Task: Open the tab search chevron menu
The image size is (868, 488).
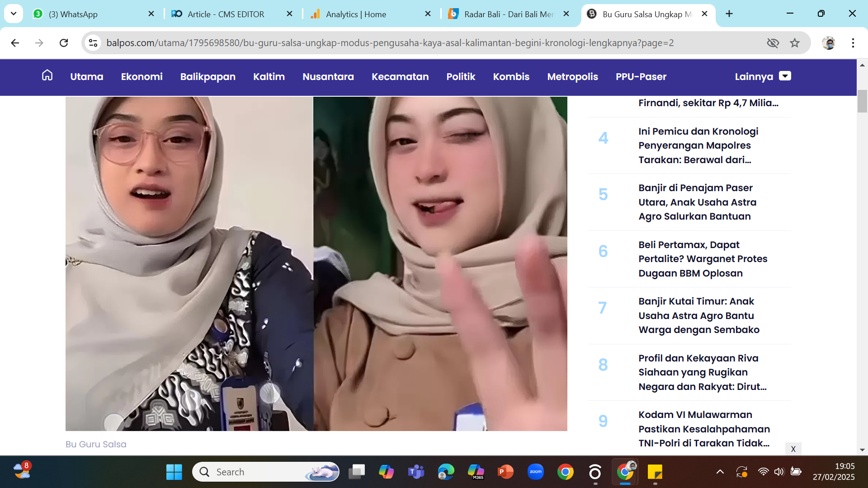Action: (x=14, y=14)
